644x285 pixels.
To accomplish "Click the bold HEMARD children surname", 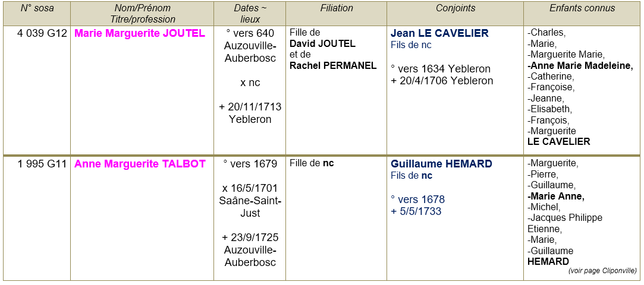I will 548,261.
